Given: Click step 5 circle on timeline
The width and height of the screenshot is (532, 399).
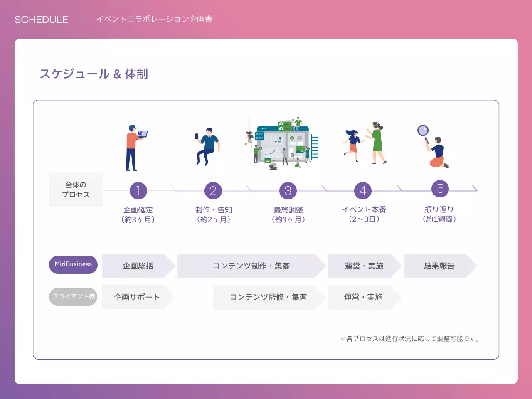Looking at the screenshot, I should [x=440, y=189].
